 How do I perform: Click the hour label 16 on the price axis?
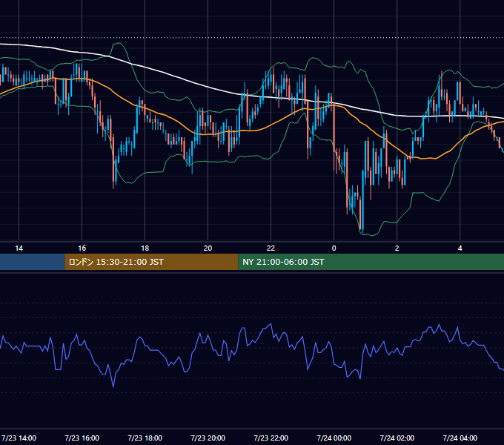[82, 248]
